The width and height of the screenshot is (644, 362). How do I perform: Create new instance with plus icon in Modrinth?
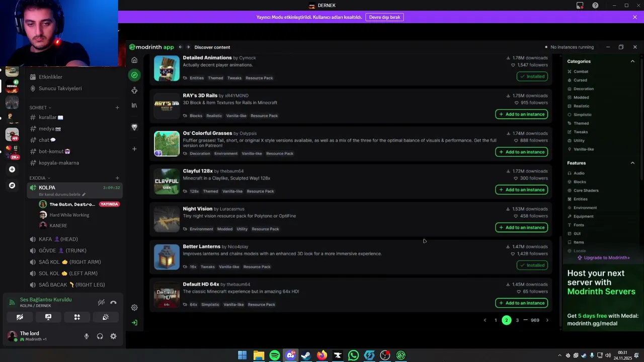tap(134, 149)
